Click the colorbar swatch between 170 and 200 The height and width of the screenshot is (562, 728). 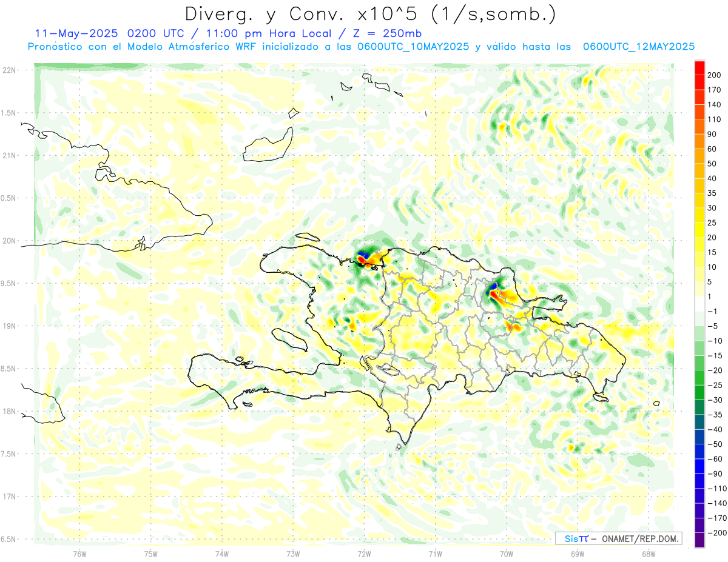[699, 82]
